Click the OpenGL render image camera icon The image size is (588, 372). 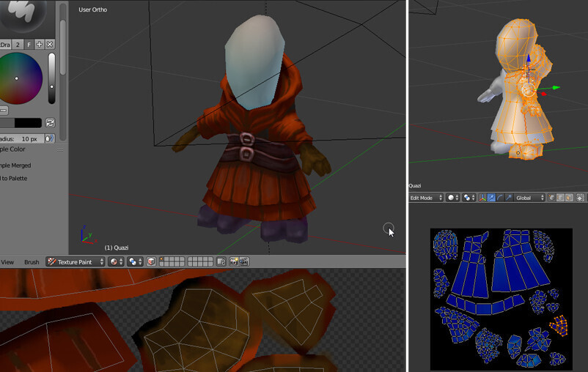234,261
